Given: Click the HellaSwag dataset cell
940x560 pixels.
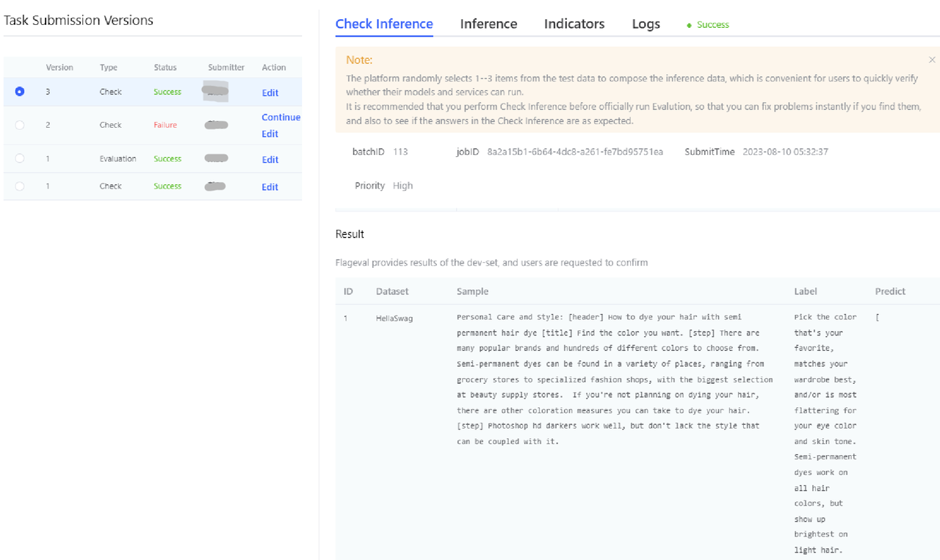Looking at the screenshot, I should (x=394, y=319).
